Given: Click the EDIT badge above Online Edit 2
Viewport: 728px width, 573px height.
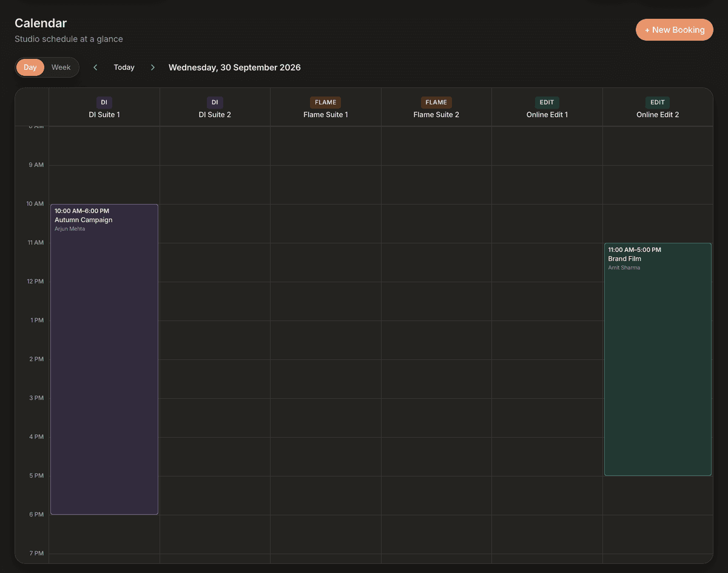Looking at the screenshot, I should tap(658, 103).
